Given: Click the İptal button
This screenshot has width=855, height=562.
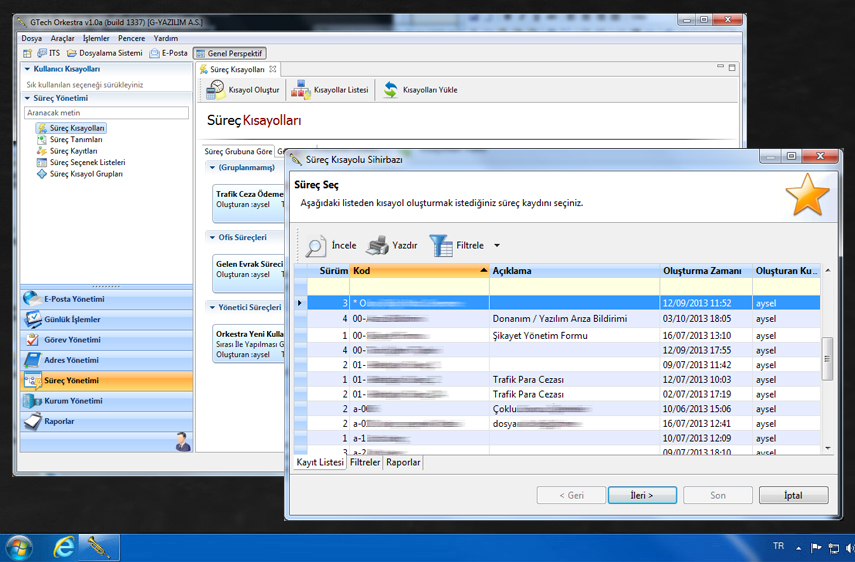Looking at the screenshot, I should [792, 495].
